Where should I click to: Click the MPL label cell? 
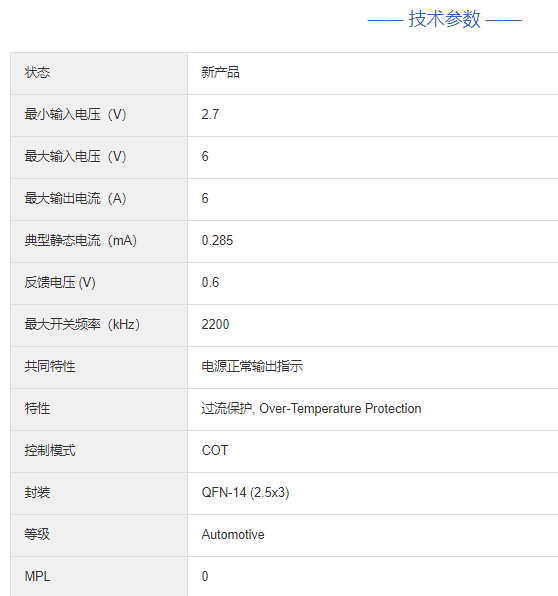(99, 576)
